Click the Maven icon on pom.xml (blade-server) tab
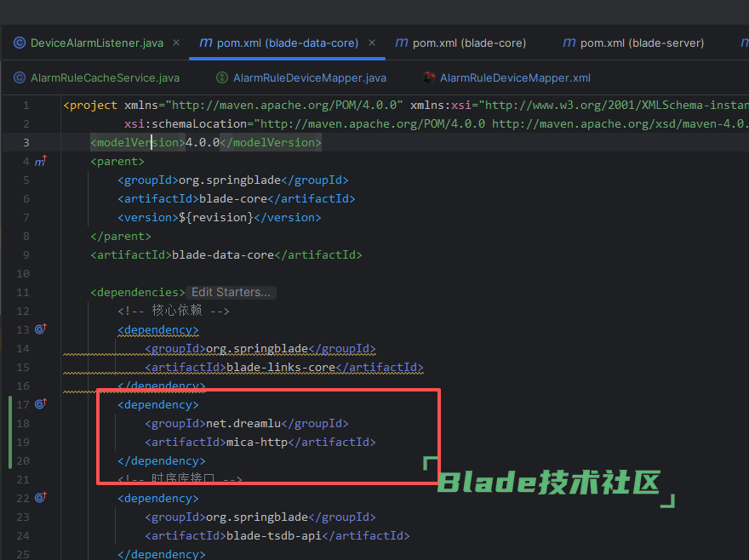This screenshot has width=749, height=560. click(x=570, y=43)
